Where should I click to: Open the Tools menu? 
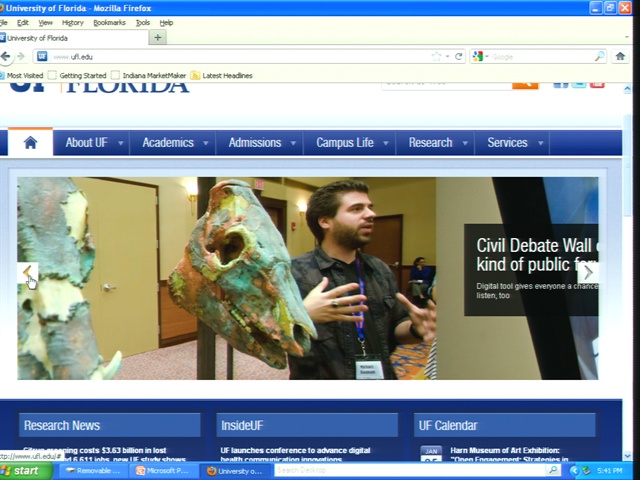[x=143, y=23]
